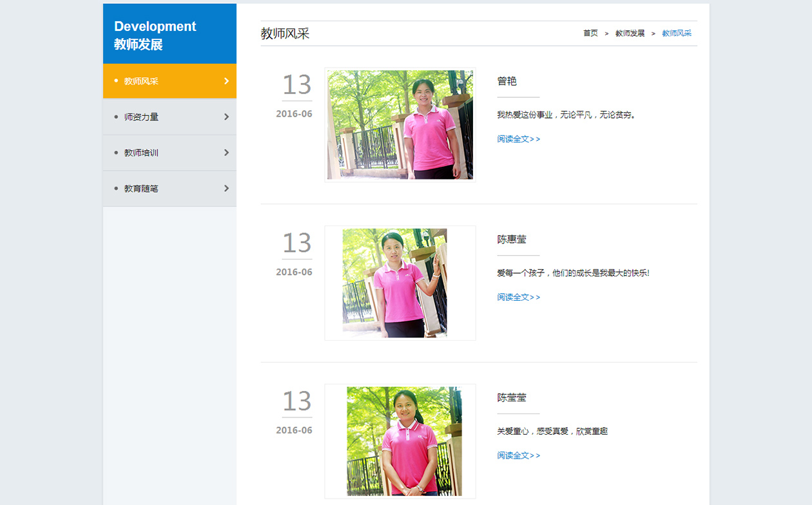
Task: Open the 师资力量 sidebar menu item
Action: tap(169, 117)
